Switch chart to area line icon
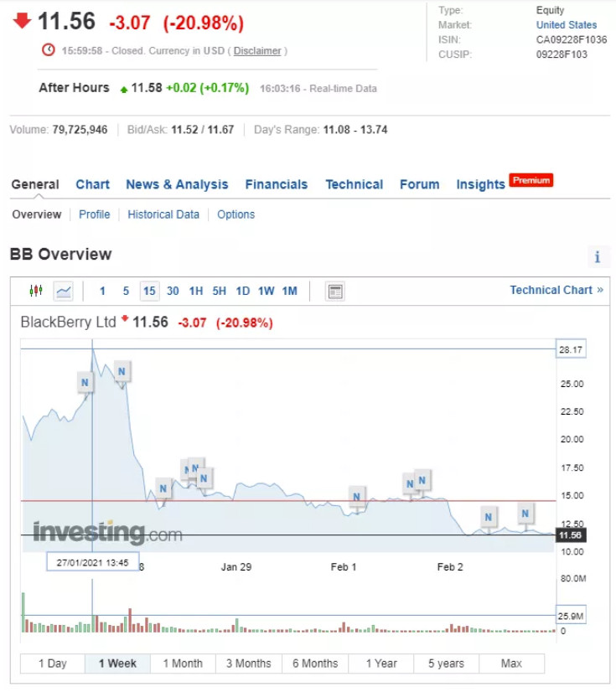The image size is (616, 692). tap(64, 291)
